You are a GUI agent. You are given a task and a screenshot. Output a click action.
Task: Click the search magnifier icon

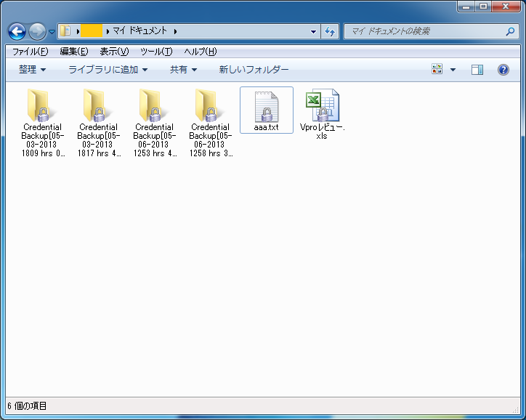click(510, 31)
